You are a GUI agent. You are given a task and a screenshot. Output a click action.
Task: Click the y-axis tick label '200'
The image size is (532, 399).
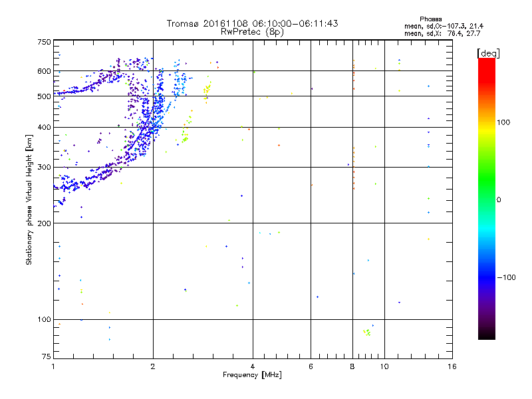pyautogui.click(x=45, y=223)
